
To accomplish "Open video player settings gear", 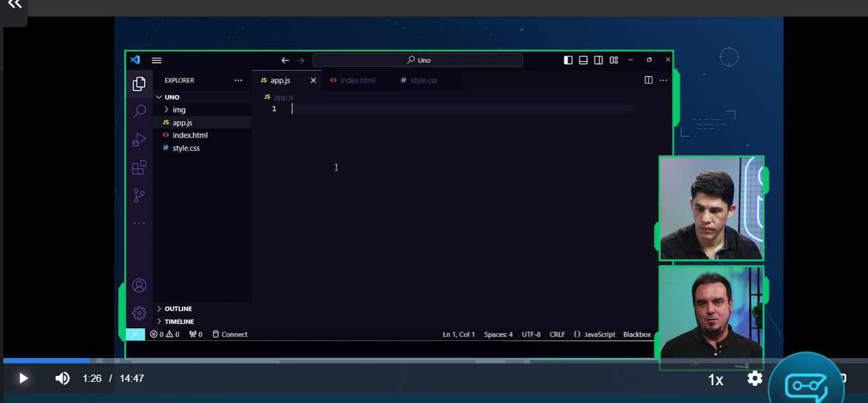I will (x=755, y=379).
